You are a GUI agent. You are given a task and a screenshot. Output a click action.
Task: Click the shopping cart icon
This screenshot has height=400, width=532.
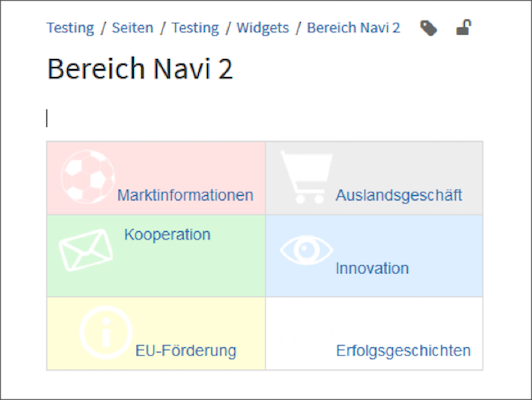pyautogui.click(x=307, y=177)
